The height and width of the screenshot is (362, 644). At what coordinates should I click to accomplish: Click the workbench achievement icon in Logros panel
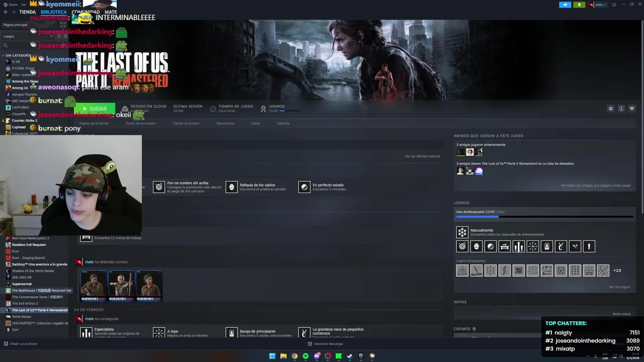[504, 246]
